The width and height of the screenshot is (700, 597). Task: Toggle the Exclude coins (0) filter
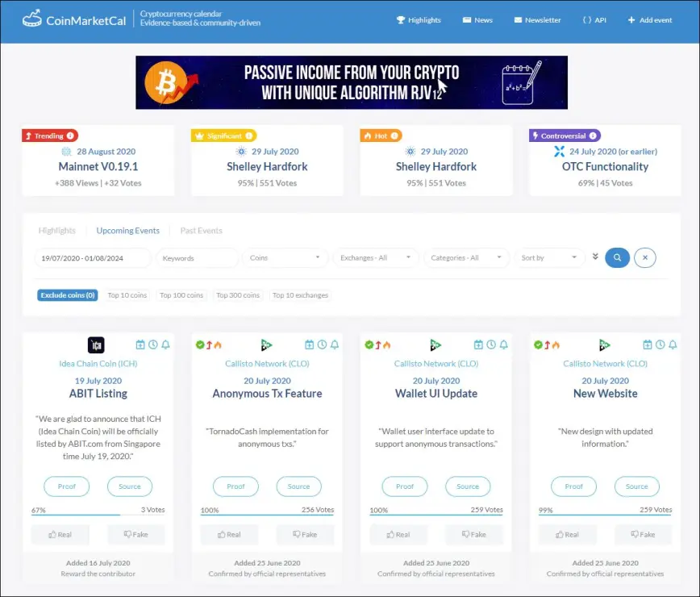(x=68, y=295)
